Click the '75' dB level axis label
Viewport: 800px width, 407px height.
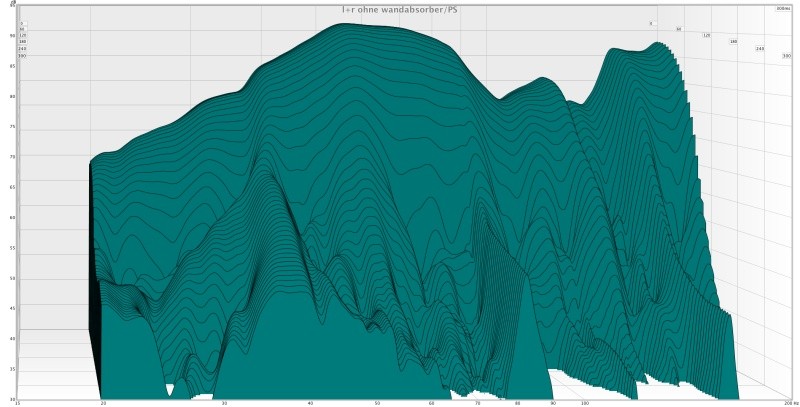(x=12, y=126)
